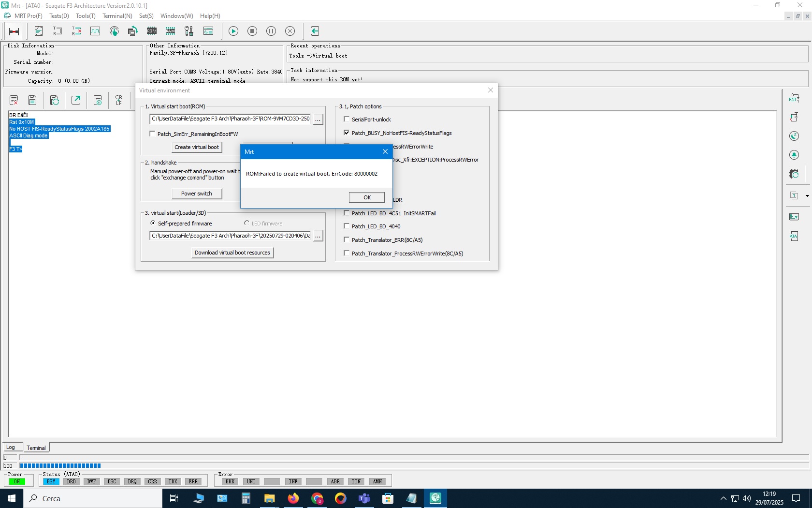Click the terminal window toolbar icon

pyautogui.click(x=208, y=31)
